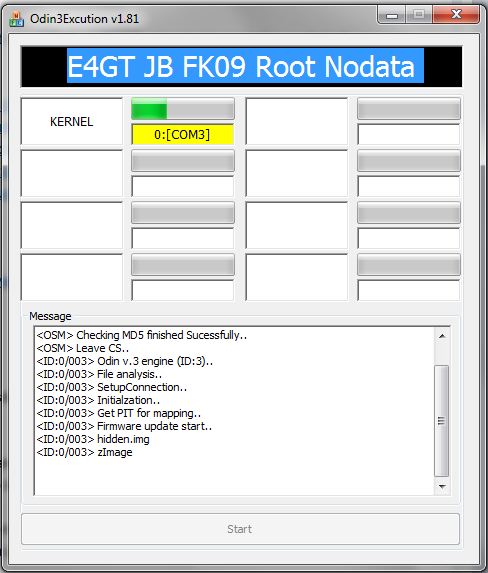The height and width of the screenshot is (573, 488).
Task: Click the message log scrollbar thumb
Action: point(442,421)
